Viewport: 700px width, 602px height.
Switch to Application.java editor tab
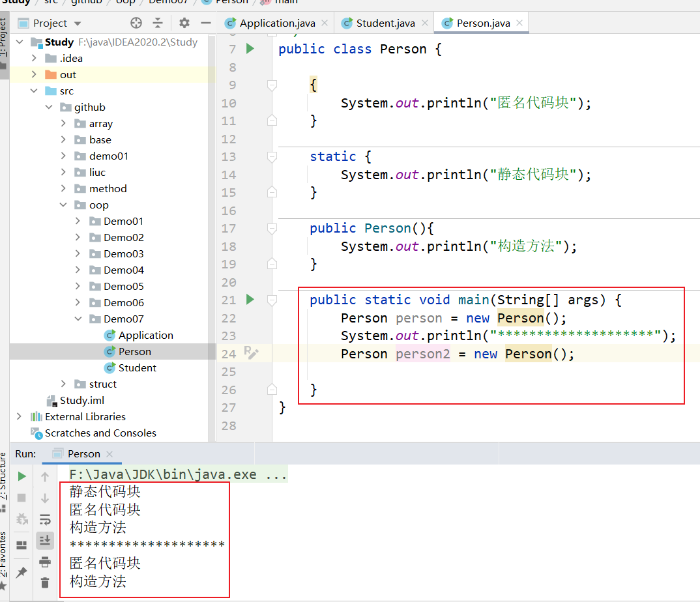point(277,23)
